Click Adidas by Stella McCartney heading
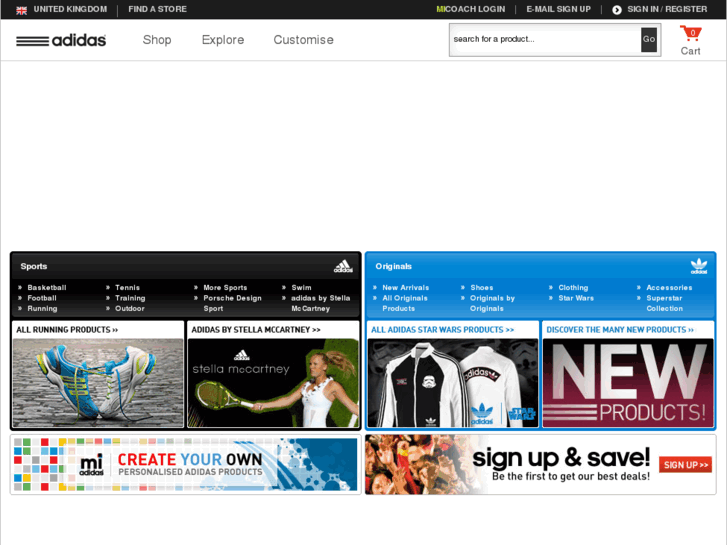The width and height of the screenshot is (727, 545). click(256, 330)
